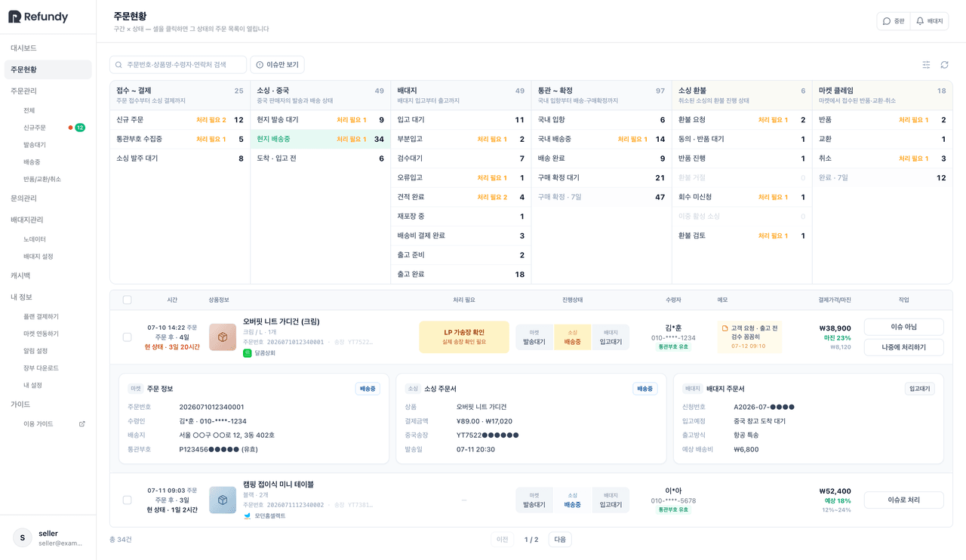Click the 나중에 처리하기 button

(x=904, y=347)
